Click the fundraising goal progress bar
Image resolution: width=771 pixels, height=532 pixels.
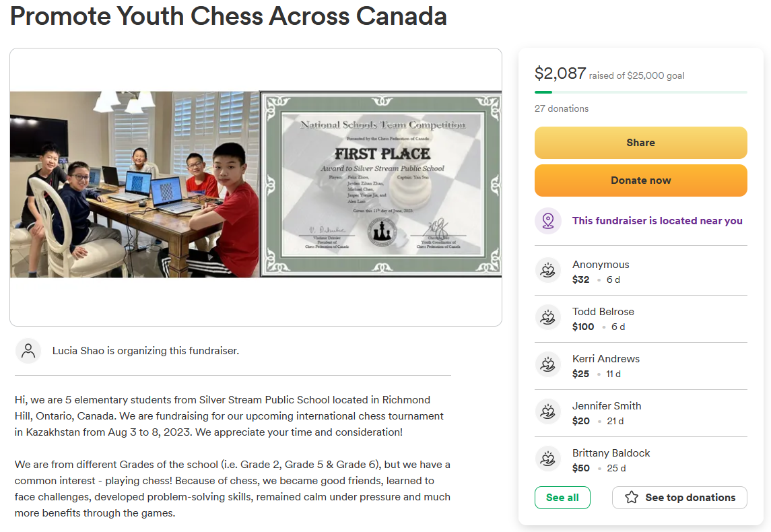point(640,92)
